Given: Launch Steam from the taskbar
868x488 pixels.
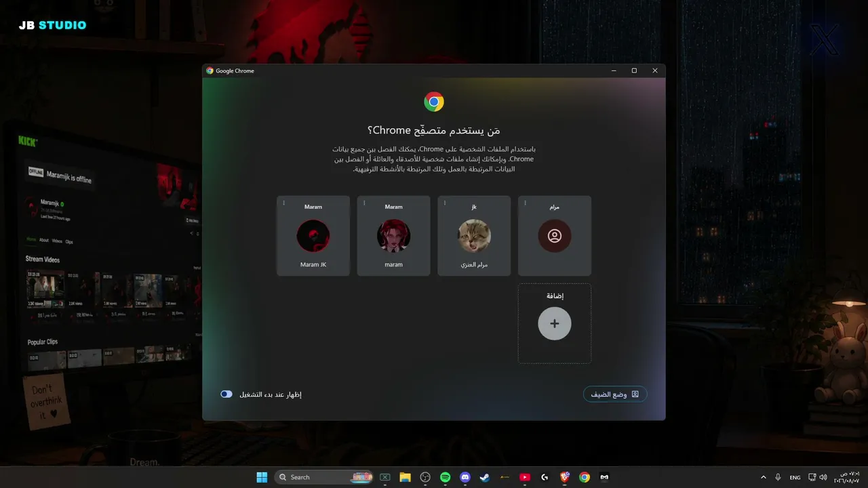Looking at the screenshot, I should pos(485,477).
